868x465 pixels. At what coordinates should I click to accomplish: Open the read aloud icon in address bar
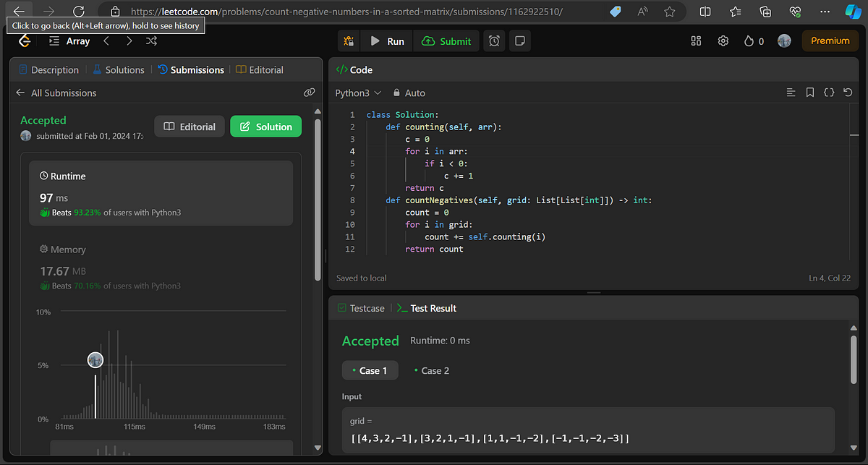pos(643,12)
